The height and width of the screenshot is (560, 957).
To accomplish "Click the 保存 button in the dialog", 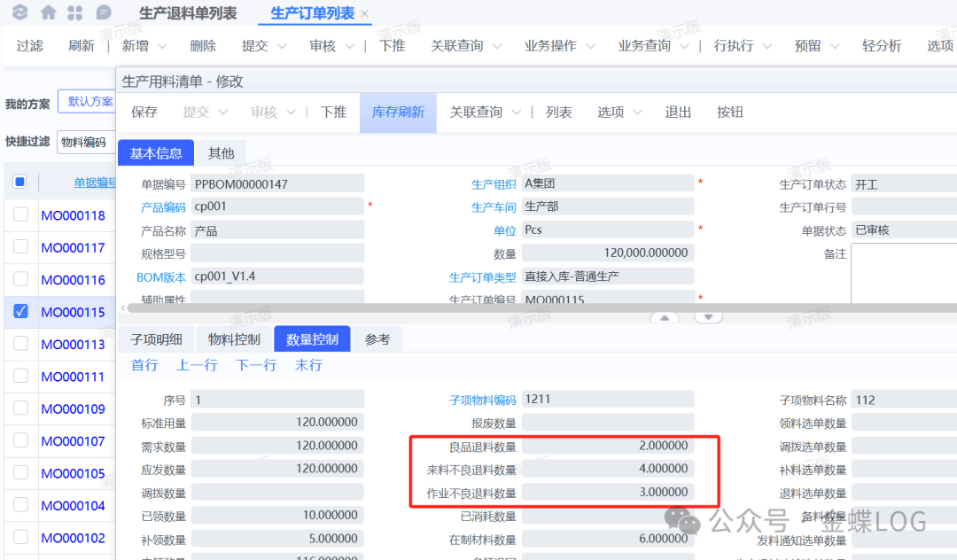I will click(x=144, y=113).
